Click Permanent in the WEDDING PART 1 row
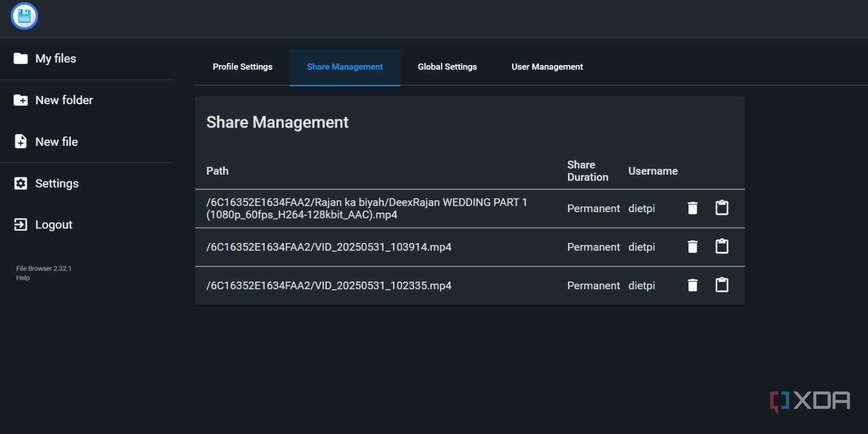868x434 pixels. tap(593, 208)
